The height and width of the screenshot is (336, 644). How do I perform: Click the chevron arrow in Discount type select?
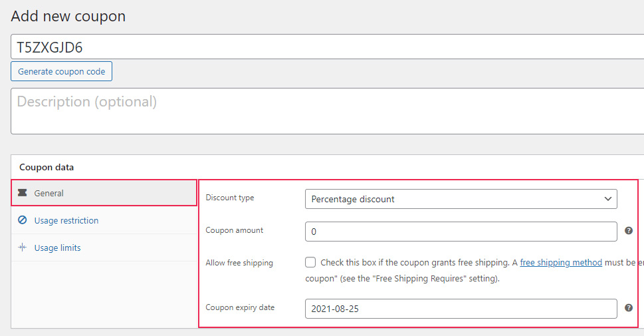tap(607, 199)
